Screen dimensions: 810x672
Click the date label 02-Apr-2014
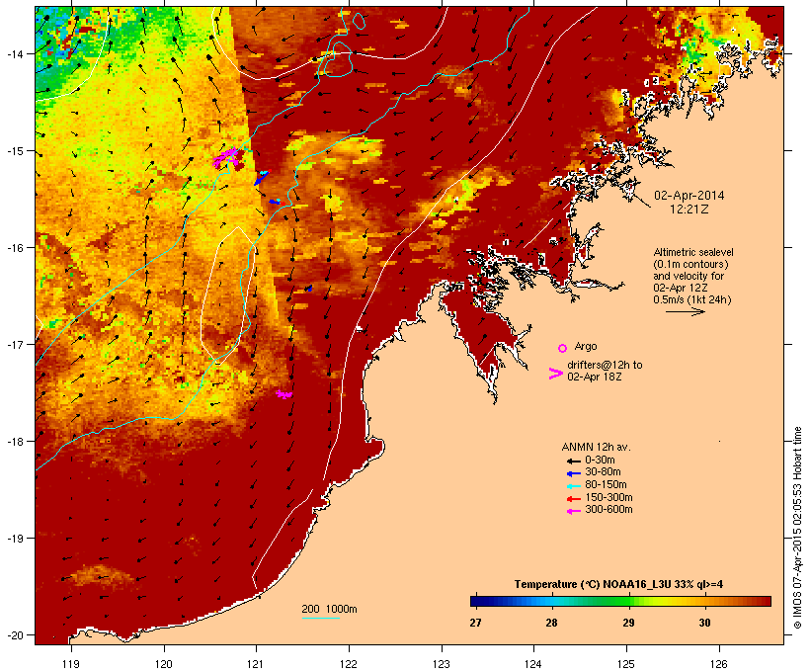689,196
